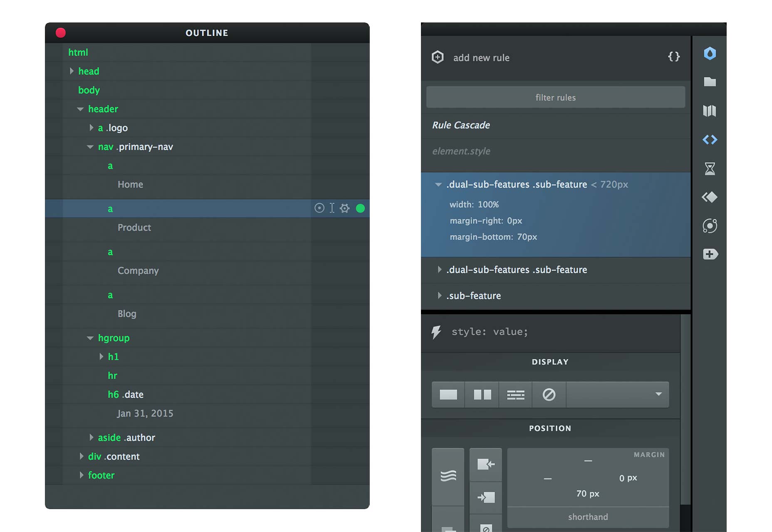Viewport: 772px width, 532px height.
Task: Expand the footer node
Action: point(81,475)
